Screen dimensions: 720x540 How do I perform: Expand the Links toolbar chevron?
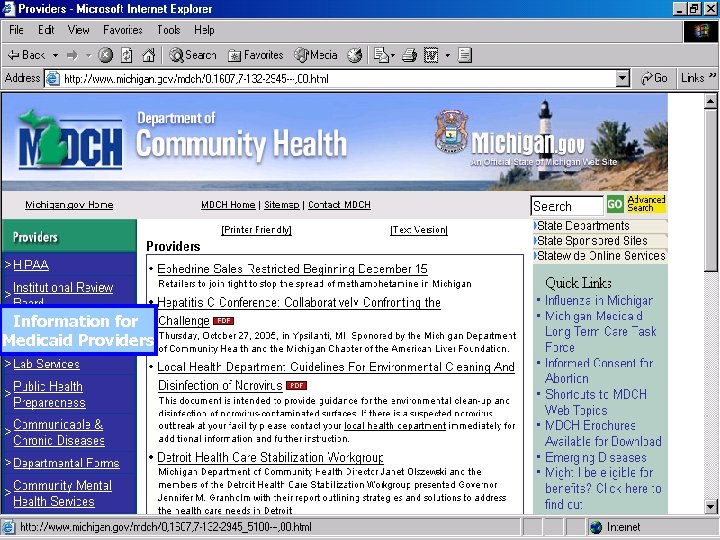pos(712,75)
